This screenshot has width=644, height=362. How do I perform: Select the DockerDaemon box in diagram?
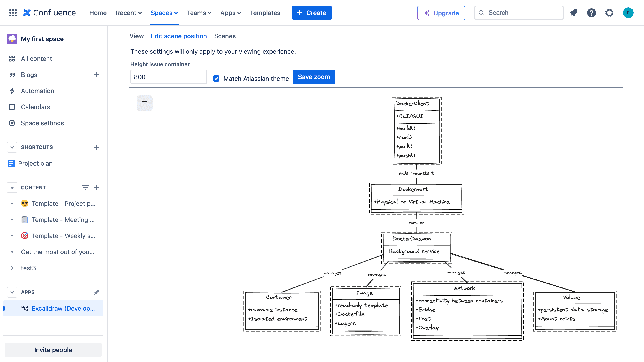[x=416, y=248]
